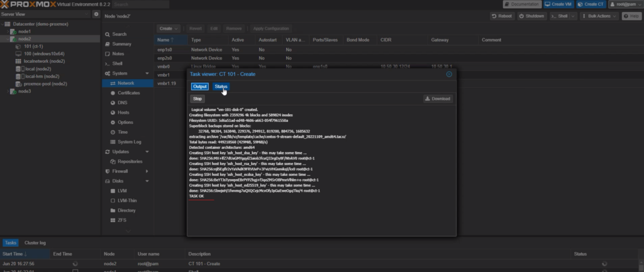644x272 pixels.
Task: Open the Documentation button
Action: click(x=522, y=4)
